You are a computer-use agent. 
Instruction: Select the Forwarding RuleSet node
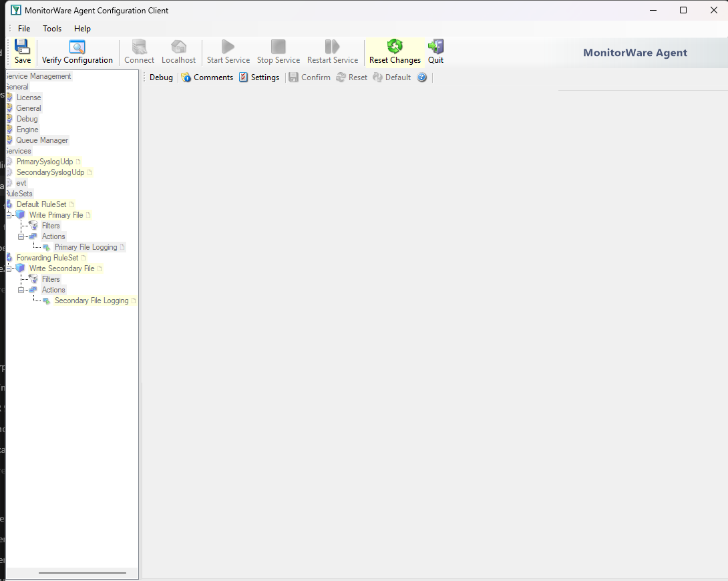(x=47, y=258)
